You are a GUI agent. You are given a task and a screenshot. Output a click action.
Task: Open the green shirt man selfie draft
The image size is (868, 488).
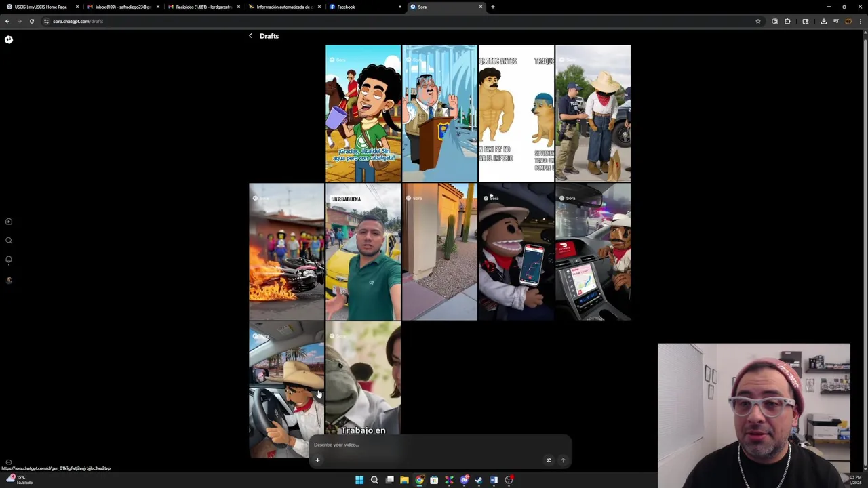pyautogui.click(x=363, y=251)
